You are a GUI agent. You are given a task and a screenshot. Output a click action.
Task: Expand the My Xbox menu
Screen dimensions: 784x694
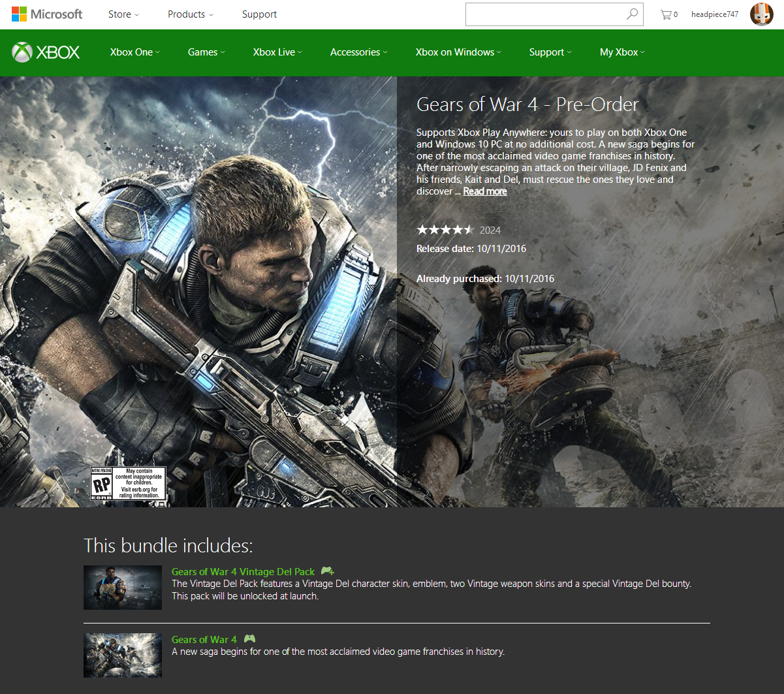coord(622,52)
